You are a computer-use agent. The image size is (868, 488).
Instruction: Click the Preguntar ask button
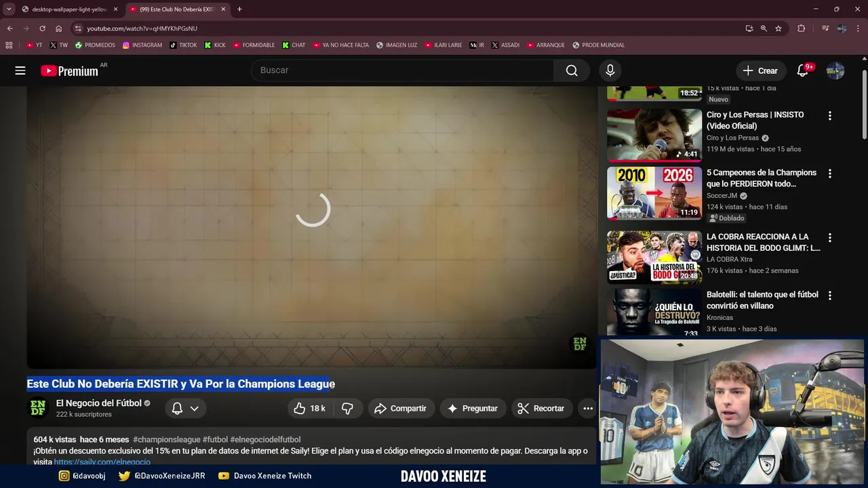472,408
